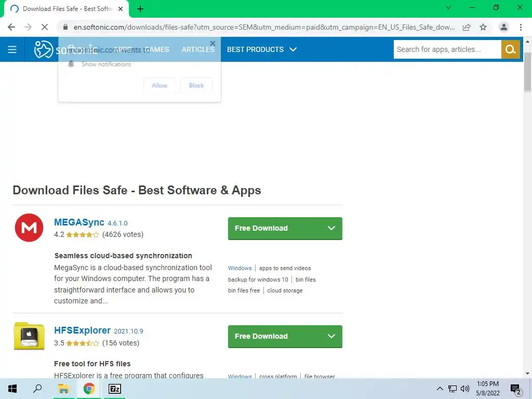Open 7-Zip from the taskbar
Image resolution: width=532 pixels, height=399 pixels.
pyautogui.click(x=114, y=389)
